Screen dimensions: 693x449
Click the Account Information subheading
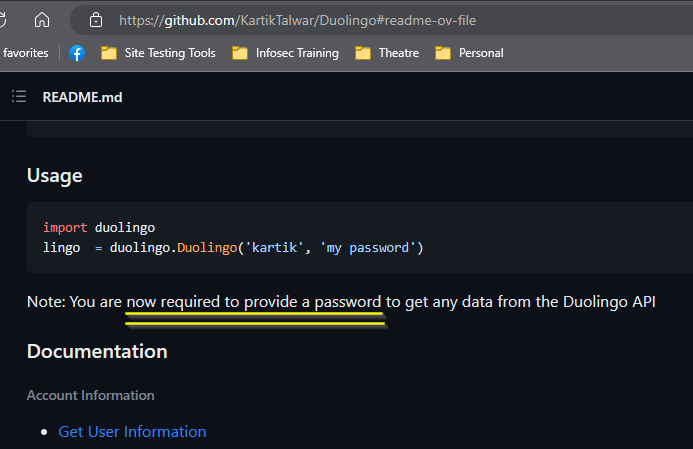point(91,395)
